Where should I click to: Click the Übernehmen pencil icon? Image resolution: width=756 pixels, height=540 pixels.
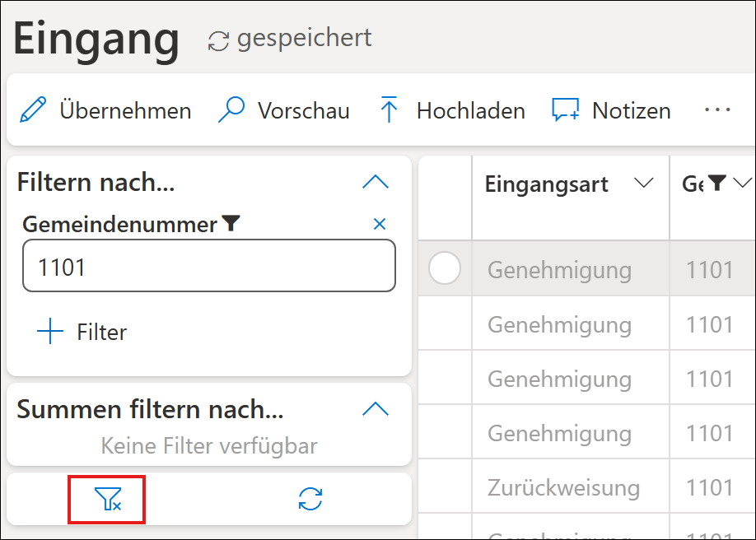(x=33, y=110)
